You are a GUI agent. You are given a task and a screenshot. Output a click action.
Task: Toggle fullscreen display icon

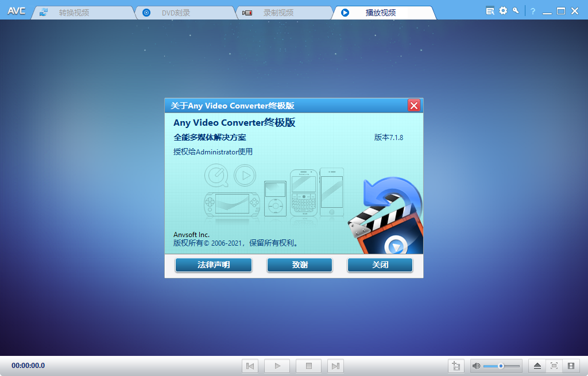pos(554,366)
